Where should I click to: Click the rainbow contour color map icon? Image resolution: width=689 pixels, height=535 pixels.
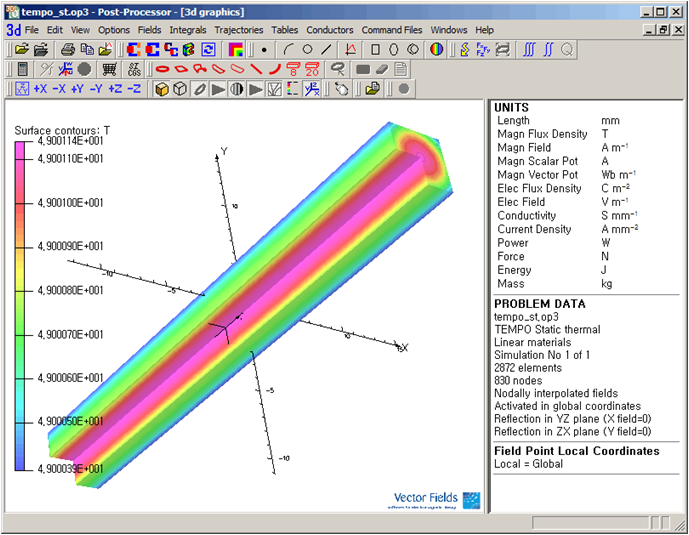tap(236, 49)
